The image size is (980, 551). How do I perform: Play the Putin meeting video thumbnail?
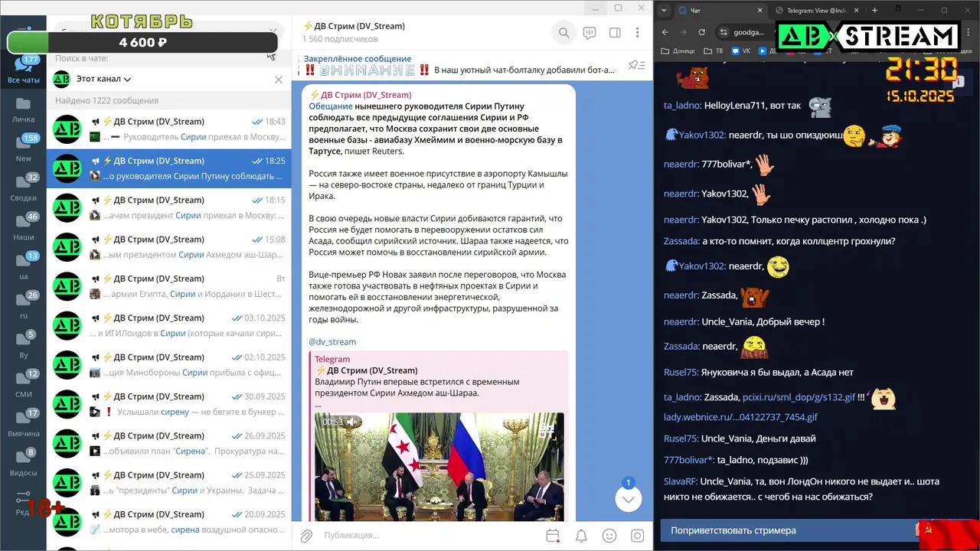coord(439,467)
